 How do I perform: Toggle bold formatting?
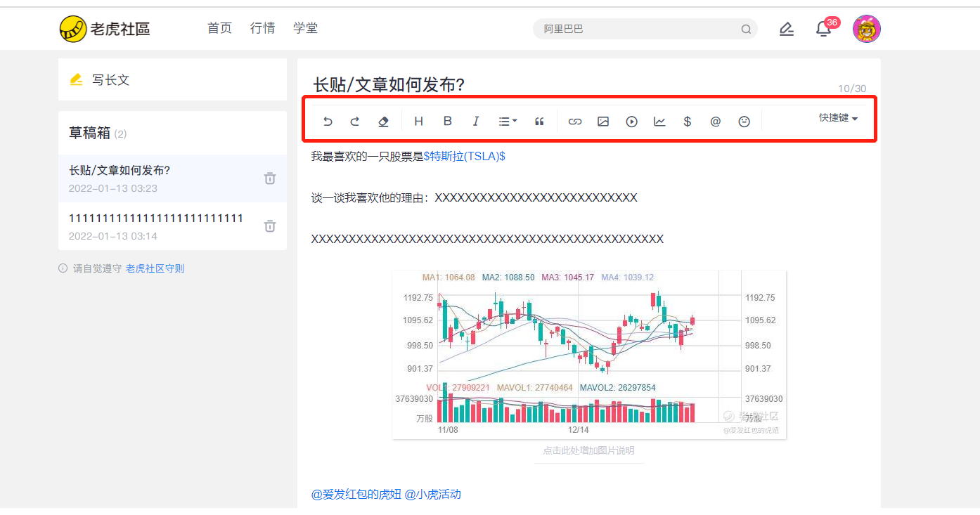coord(447,121)
